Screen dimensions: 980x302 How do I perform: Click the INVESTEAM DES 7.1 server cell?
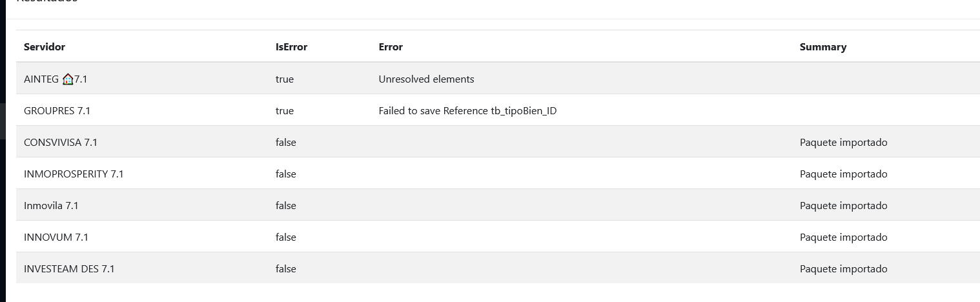(69, 268)
